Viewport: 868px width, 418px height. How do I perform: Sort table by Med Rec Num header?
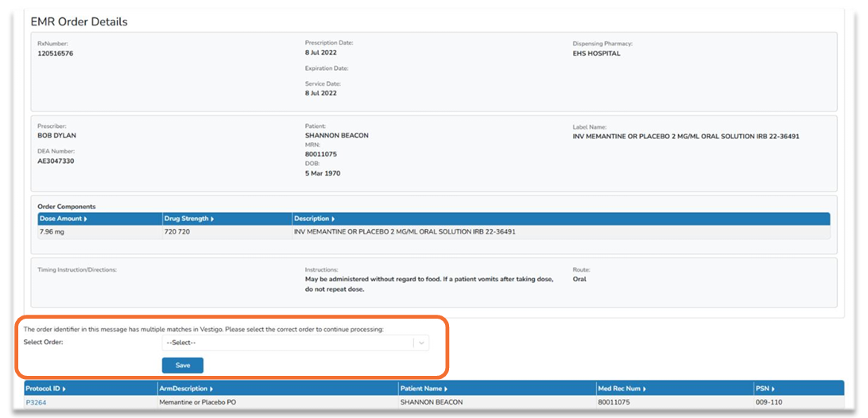622,389
